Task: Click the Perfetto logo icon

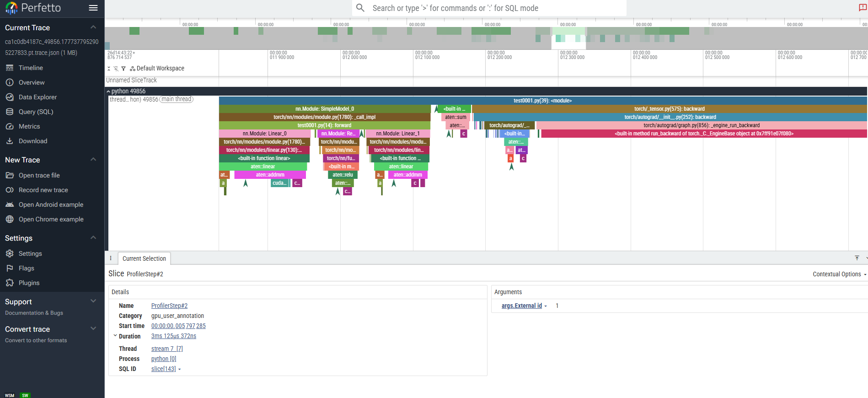Action: 11,8
